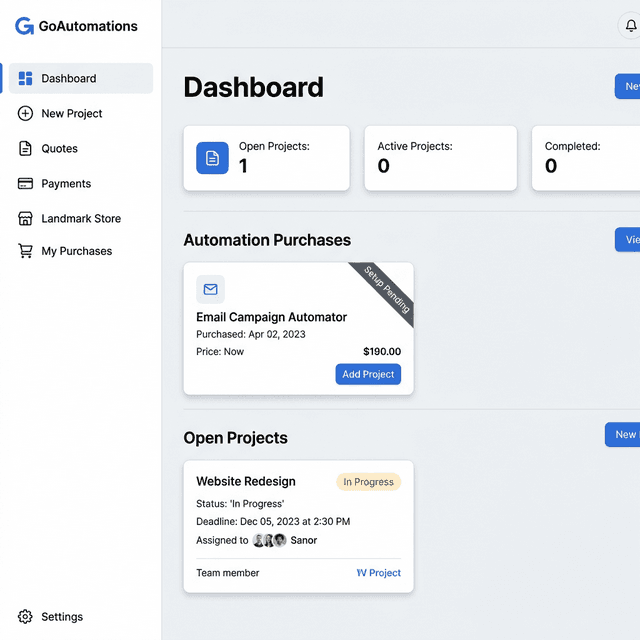The image size is (640, 640).
Task: Click the 'Open Projects: 1' stat label
Action: point(274,146)
